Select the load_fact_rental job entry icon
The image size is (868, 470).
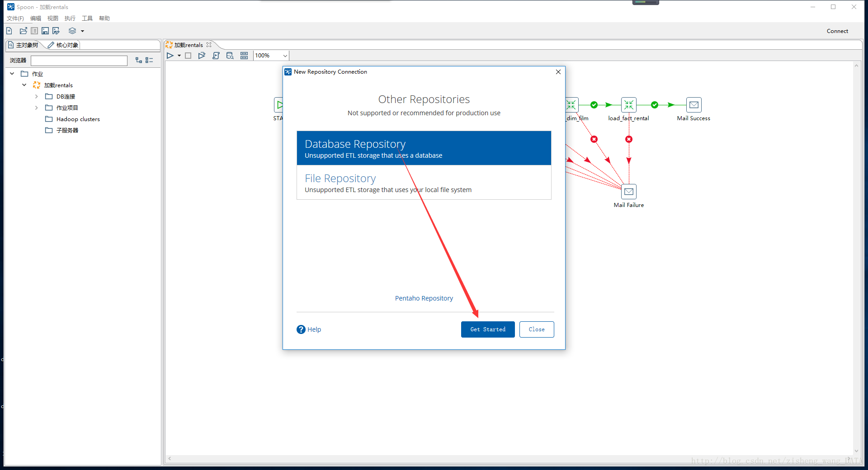click(x=629, y=105)
